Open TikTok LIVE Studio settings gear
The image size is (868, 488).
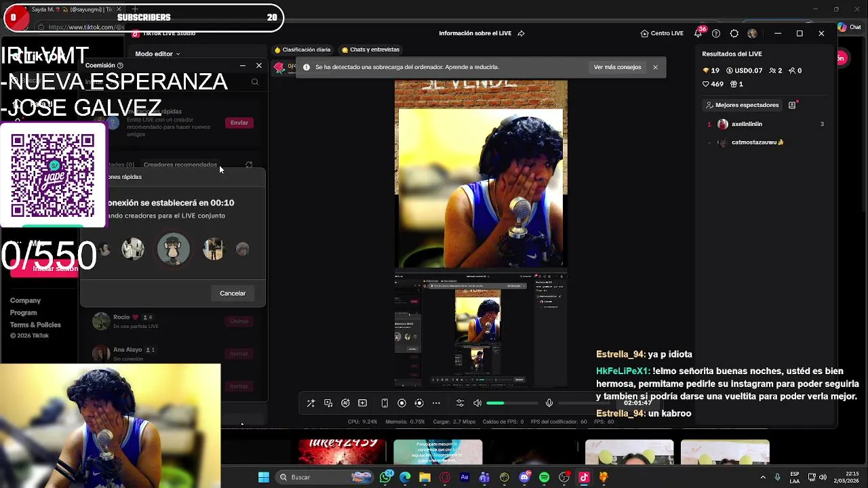coord(734,33)
